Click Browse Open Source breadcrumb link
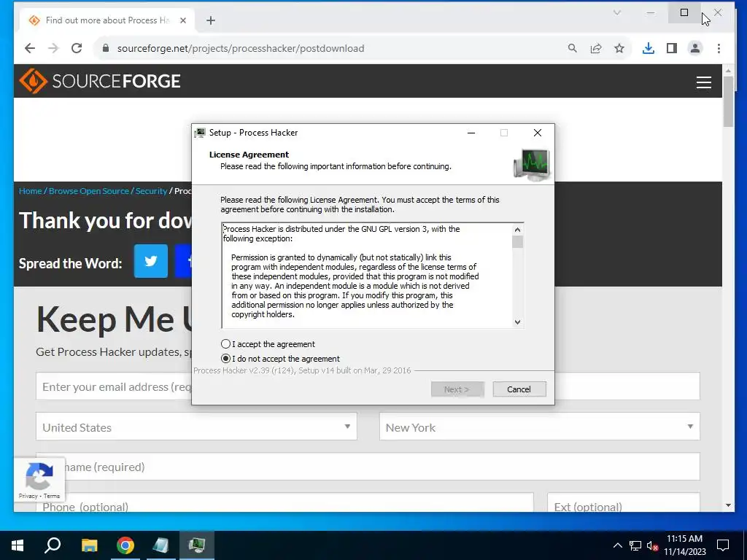 point(88,191)
